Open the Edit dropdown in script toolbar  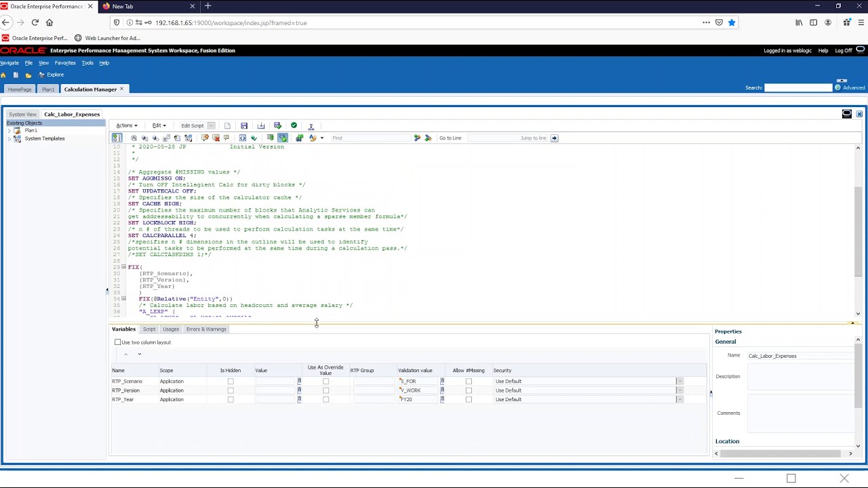(x=159, y=125)
